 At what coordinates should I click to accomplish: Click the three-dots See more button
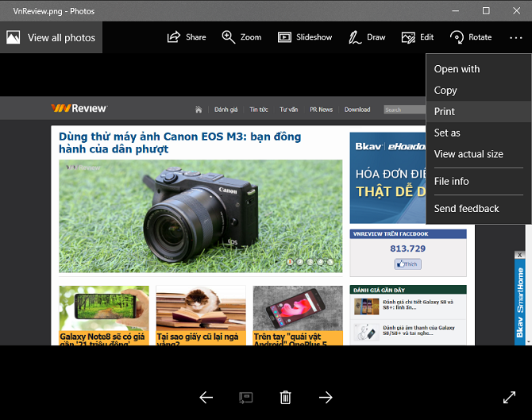[515, 37]
